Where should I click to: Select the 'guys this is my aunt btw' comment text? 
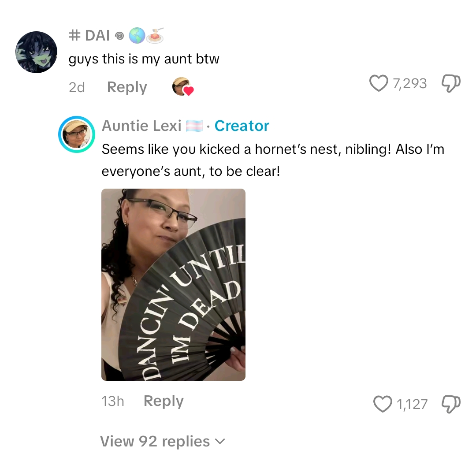tap(144, 59)
